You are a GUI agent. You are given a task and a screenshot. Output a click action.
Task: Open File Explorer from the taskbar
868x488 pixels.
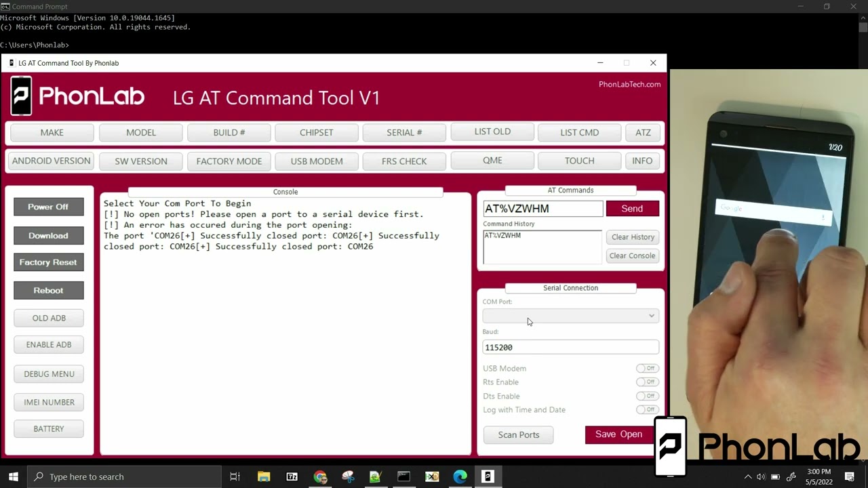point(264,476)
